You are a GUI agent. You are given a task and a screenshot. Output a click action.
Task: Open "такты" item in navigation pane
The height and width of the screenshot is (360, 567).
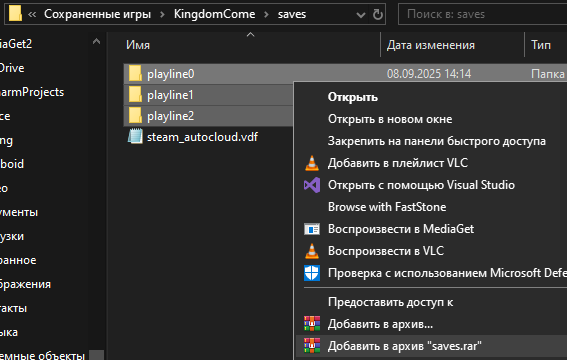(13, 308)
